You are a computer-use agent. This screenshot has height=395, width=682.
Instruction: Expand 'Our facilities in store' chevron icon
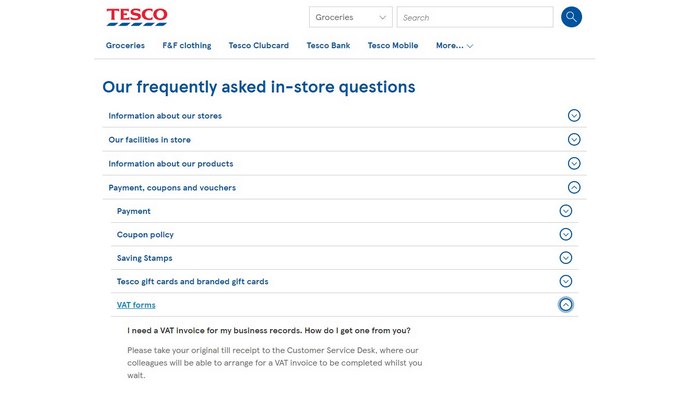tap(574, 139)
